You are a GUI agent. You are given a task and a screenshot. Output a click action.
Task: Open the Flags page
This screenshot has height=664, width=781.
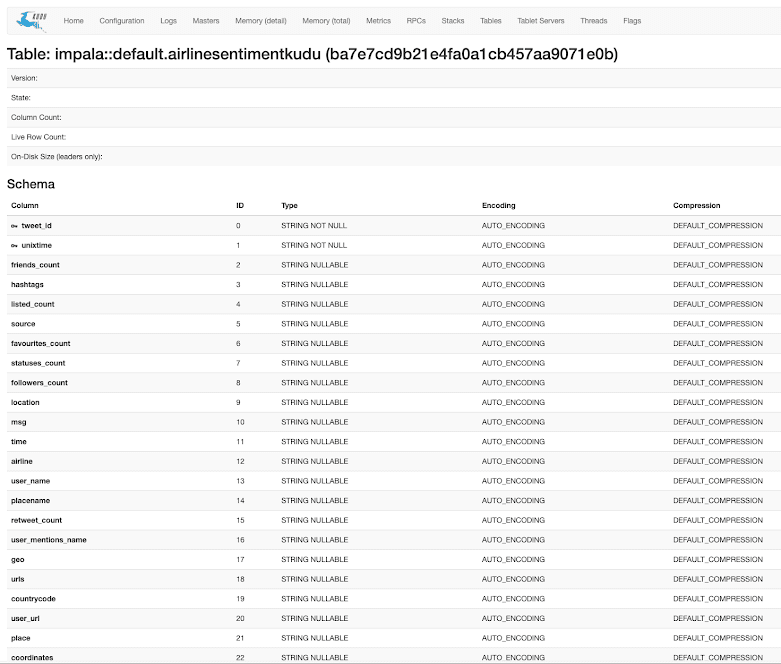click(632, 21)
